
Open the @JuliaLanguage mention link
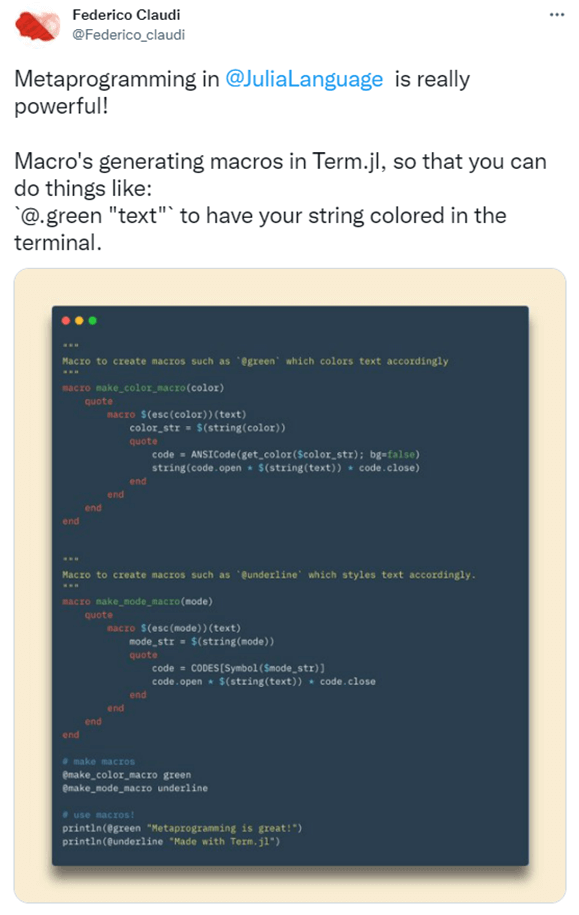[x=304, y=79]
